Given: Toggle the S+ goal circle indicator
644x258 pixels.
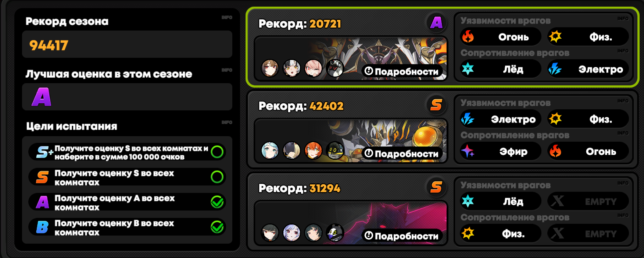Looking at the screenshot, I should (x=217, y=152).
